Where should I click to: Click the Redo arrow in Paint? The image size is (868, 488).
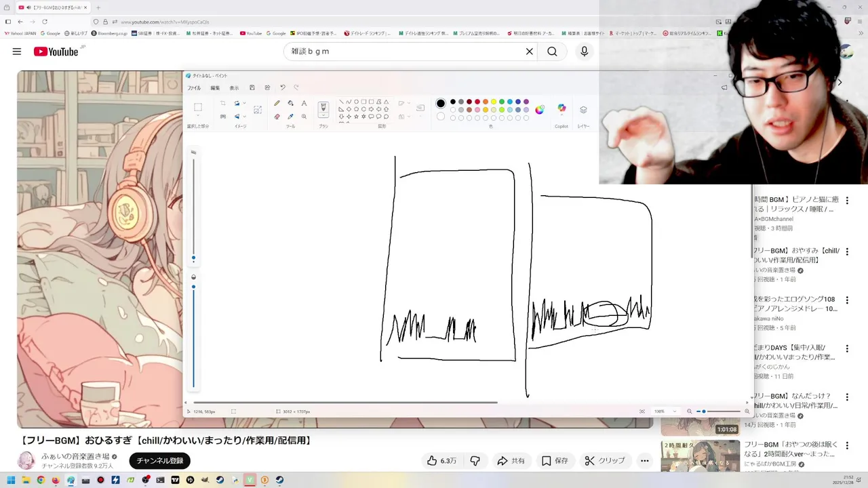296,87
